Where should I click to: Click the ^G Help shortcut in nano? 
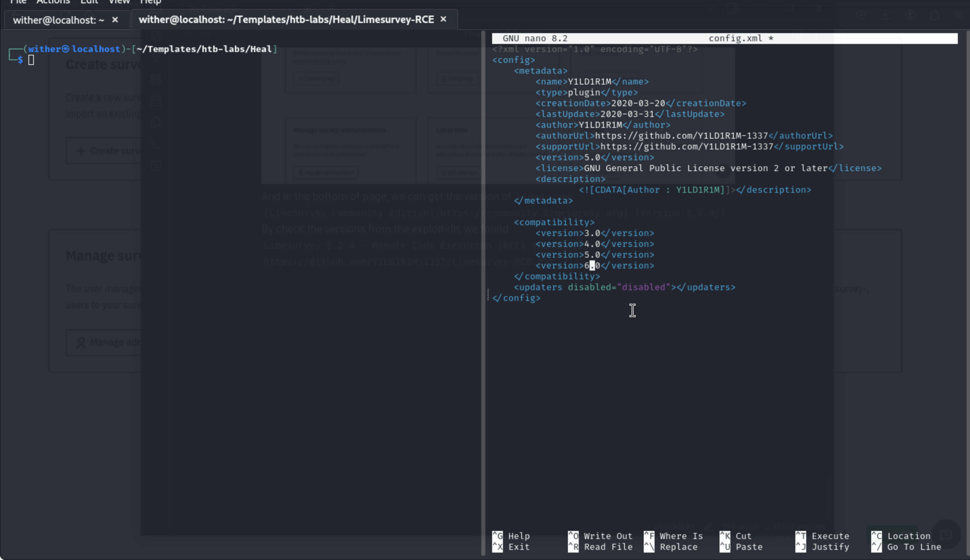tap(511, 536)
